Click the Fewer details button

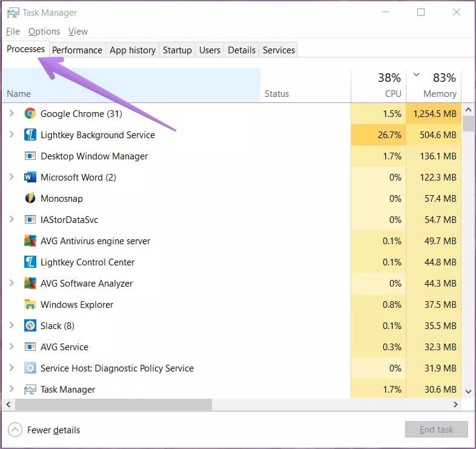pyautogui.click(x=44, y=430)
